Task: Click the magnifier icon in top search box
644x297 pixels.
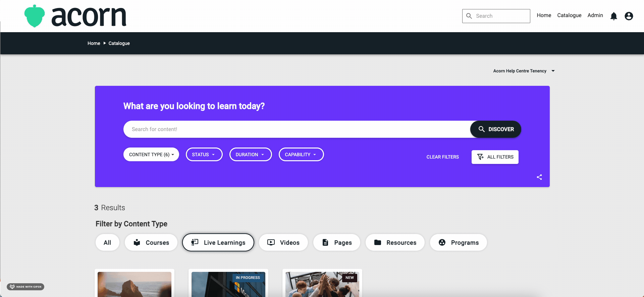Action: pos(469,16)
